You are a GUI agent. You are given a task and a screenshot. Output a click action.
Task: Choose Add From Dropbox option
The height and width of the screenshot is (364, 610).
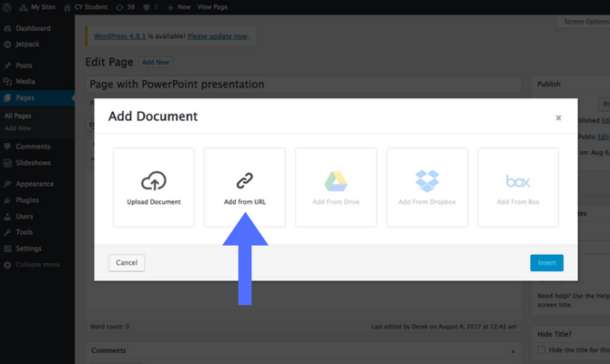point(427,187)
